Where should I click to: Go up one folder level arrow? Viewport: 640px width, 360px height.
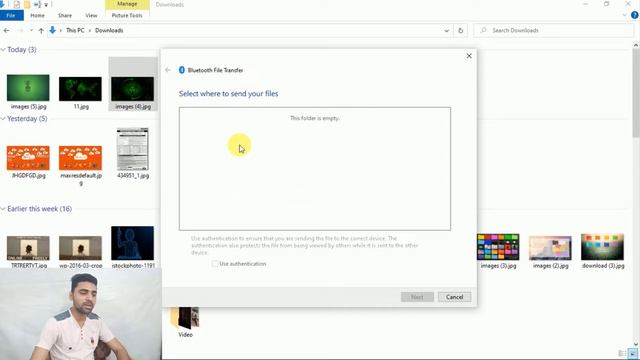[41, 31]
